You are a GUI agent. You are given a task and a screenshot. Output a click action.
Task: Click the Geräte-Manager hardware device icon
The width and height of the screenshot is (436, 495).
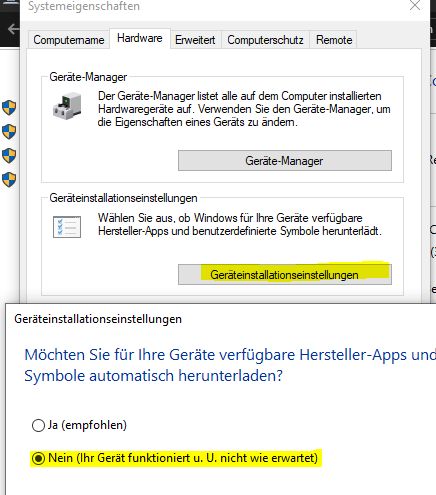pyautogui.click(x=67, y=107)
